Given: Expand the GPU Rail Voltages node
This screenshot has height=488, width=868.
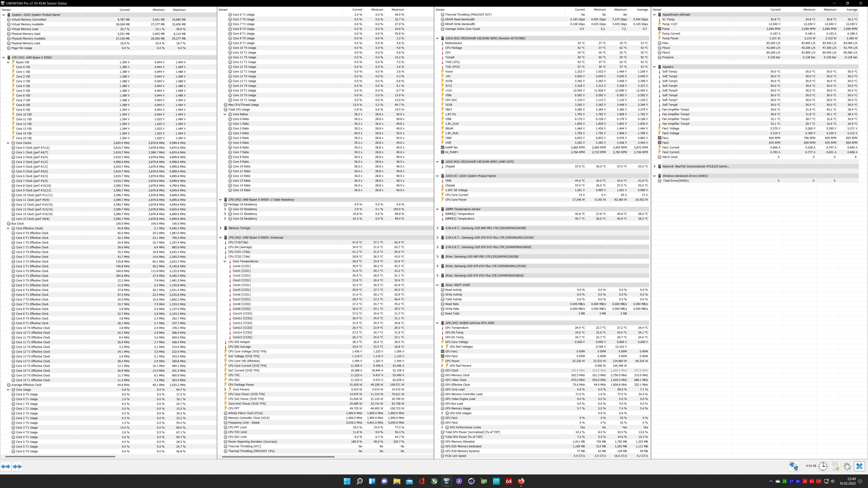Looking at the screenshot, I should click(442, 347).
